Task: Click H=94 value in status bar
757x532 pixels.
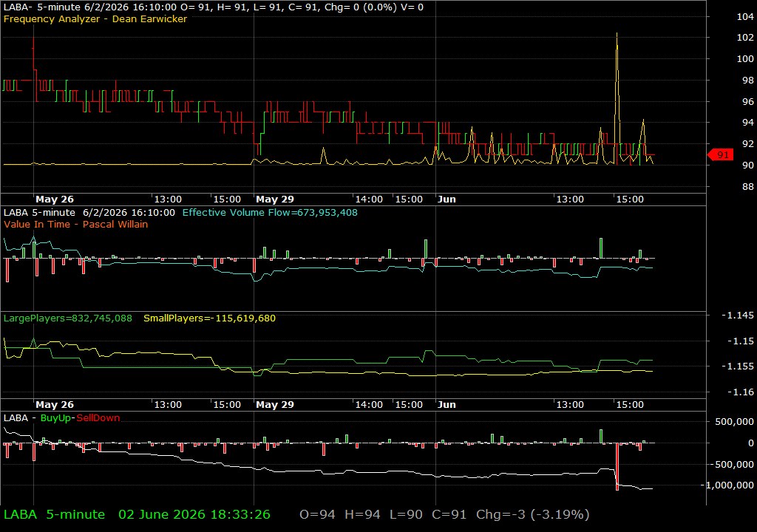Action: [362, 514]
